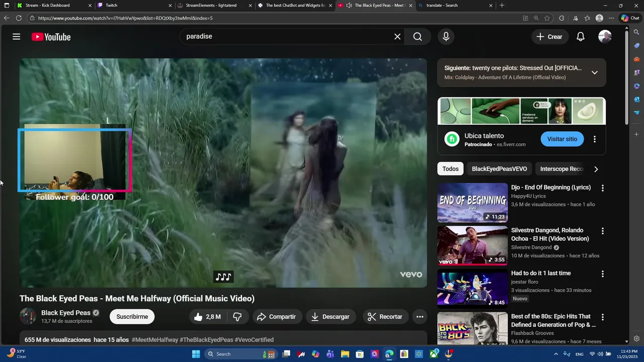Screen dimensions: 644x362
Task: Open the notifications bell
Action: pos(581,37)
